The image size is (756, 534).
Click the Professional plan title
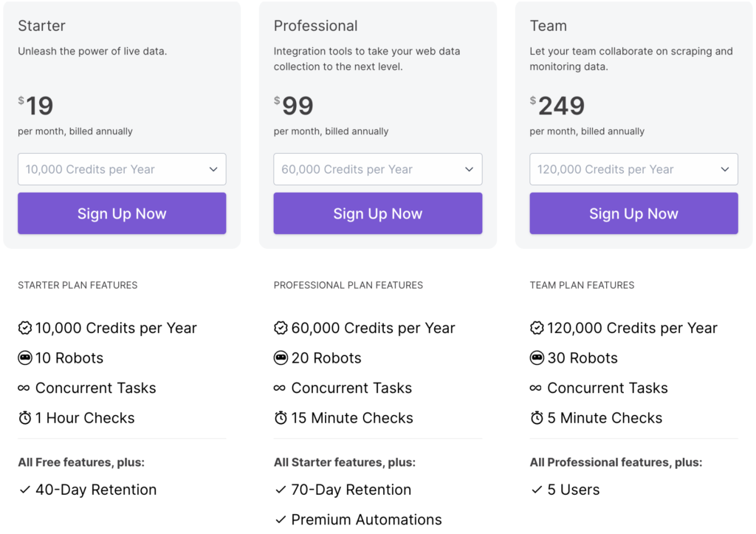(x=316, y=25)
